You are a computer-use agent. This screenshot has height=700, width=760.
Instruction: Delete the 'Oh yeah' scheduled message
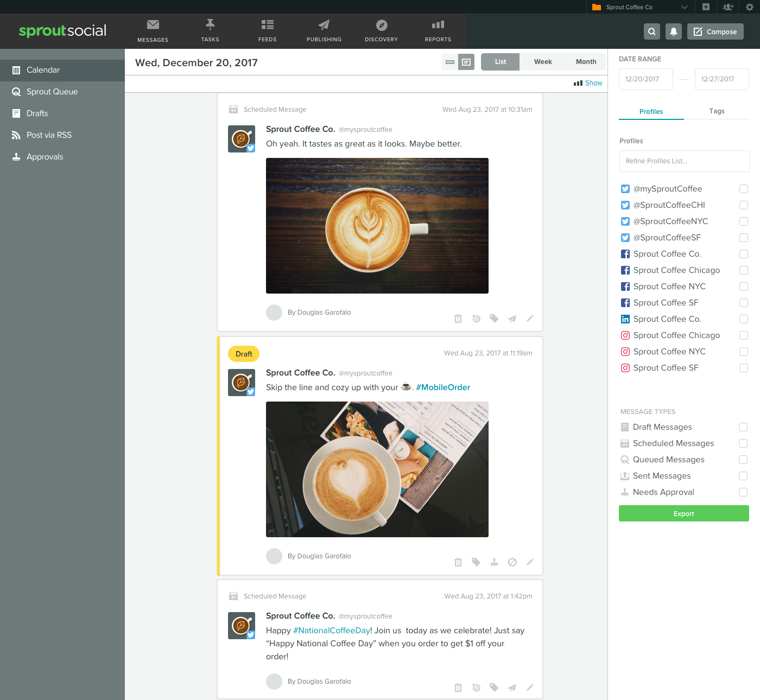pos(458,319)
